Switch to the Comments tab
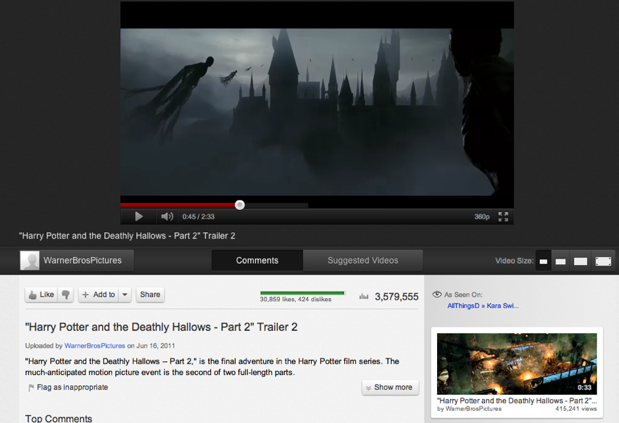Image resolution: width=619 pixels, height=423 pixels. point(257,260)
